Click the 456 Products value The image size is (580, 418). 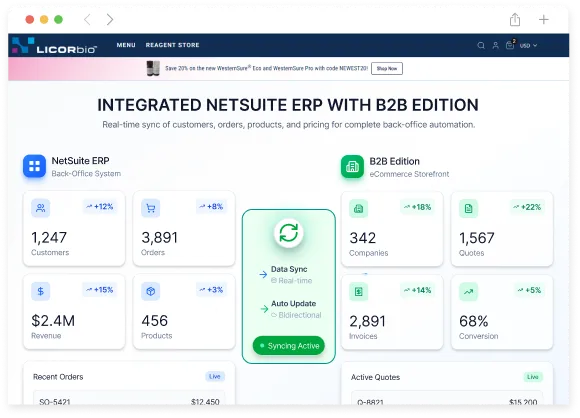155,321
